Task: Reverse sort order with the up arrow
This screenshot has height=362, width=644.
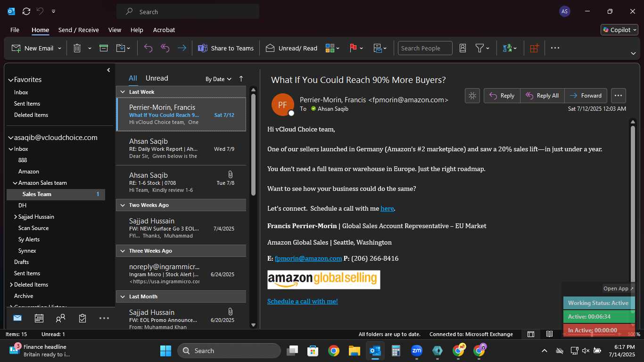Action: coord(241,79)
